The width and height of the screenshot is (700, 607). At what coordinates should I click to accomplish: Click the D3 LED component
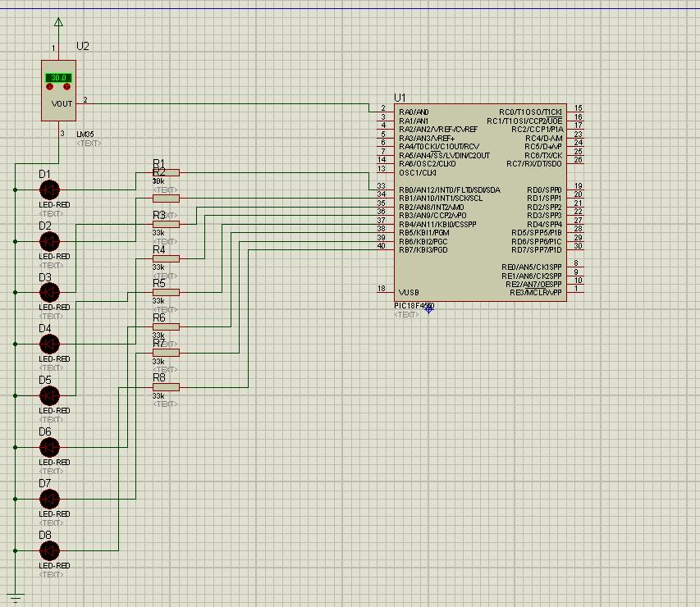pos(50,293)
